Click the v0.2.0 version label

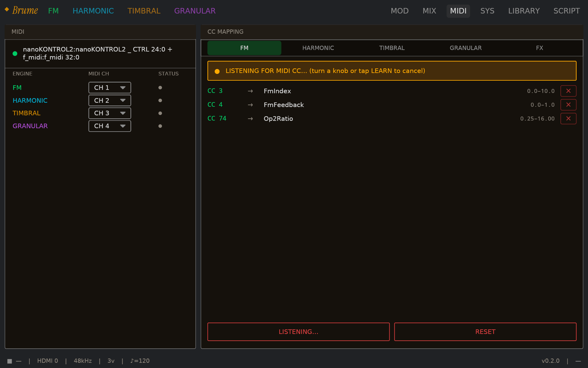point(550,361)
